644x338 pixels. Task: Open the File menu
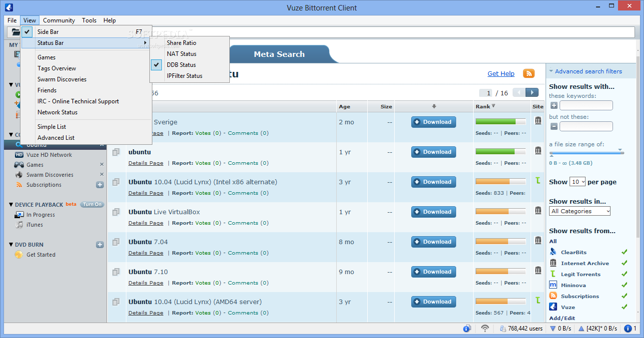12,20
